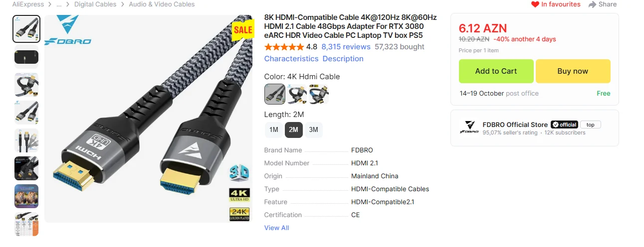Open the 8,315 reviews link
Viewport: 644px width, 247px height.
tap(346, 47)
